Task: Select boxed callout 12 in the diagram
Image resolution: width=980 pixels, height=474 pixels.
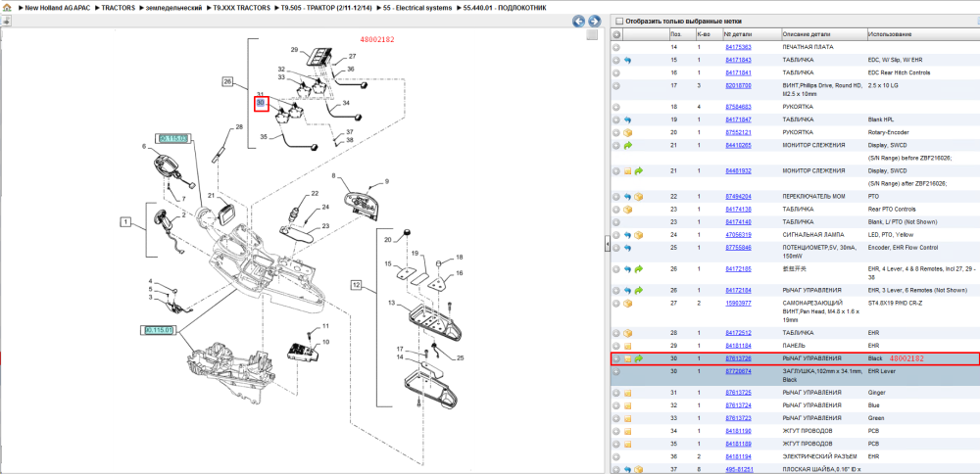Action: tap(356, 285)
